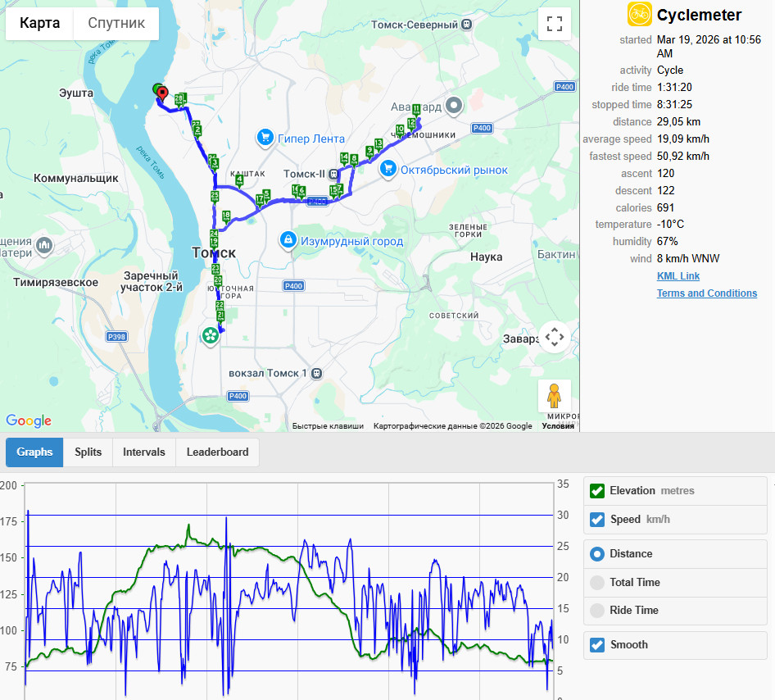The width and height of the screenshot is (775, 700).
Task: Select the Total Time radio option
Action: click(x=597, y=583)
